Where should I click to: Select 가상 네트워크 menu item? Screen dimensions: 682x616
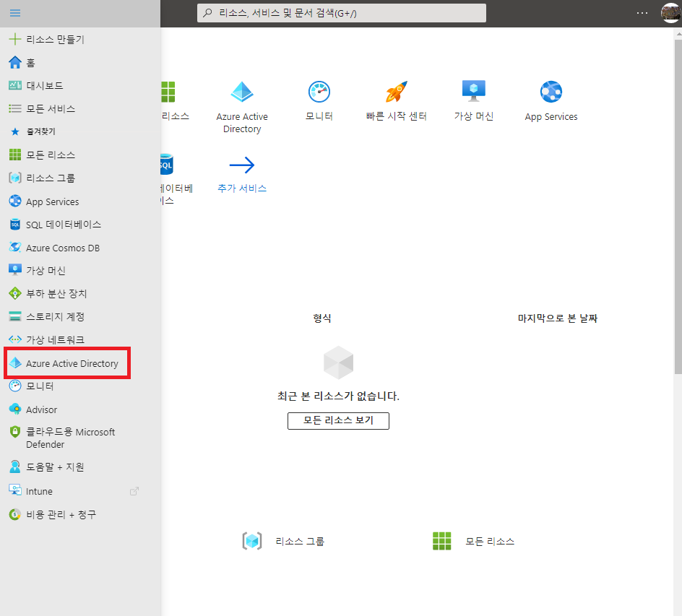point(55,339)
